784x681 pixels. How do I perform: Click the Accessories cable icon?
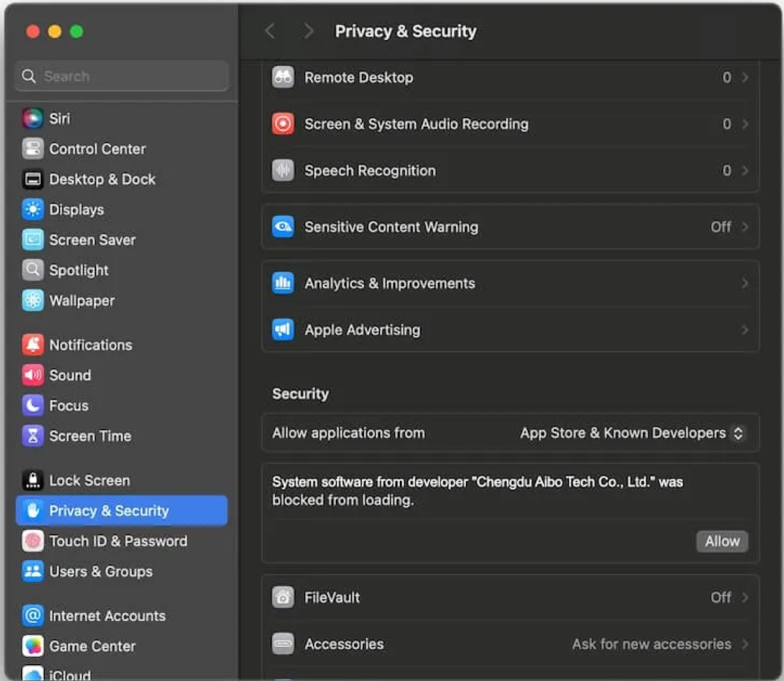click(x=283, y=644)
